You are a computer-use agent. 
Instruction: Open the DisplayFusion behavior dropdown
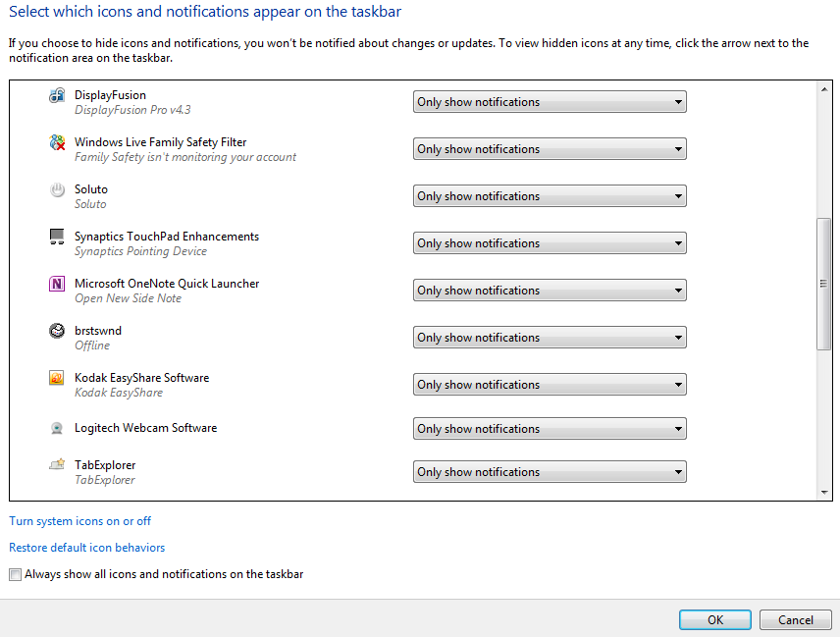click(x=550, y=102)
